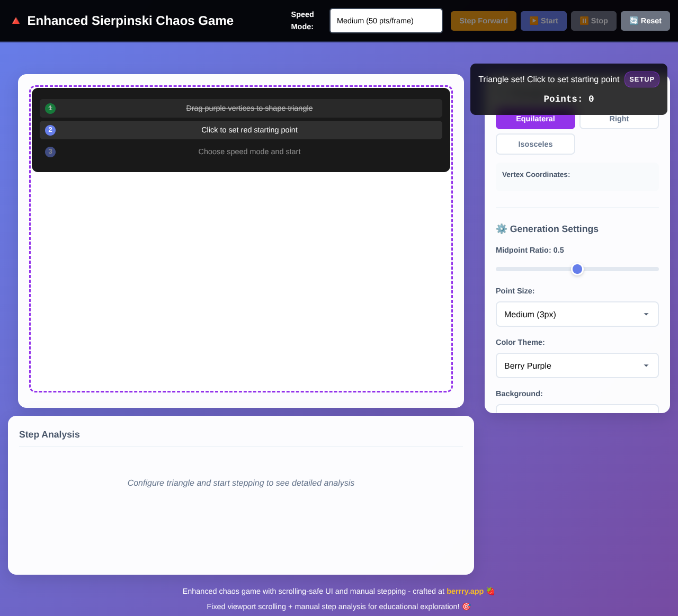Viewport: 678px width, 616px height.
Task: Adjust the Midpoint Ratio slider handle
Action: pos(577,269)
